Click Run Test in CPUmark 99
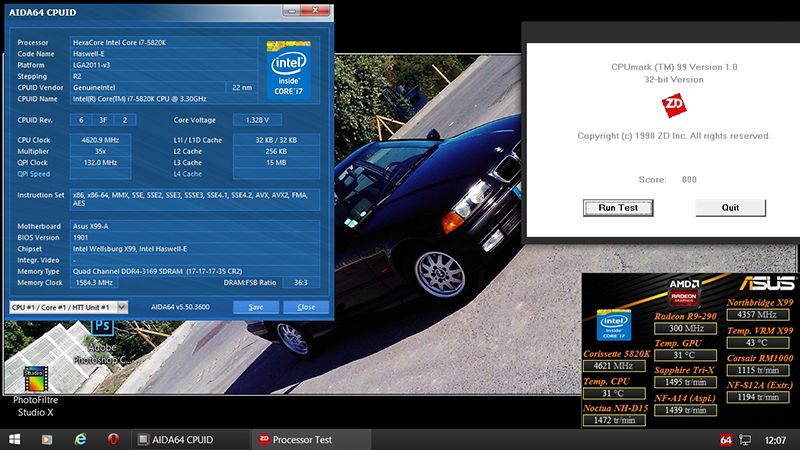This screenshot has width=800, height=450. (618, 208)
